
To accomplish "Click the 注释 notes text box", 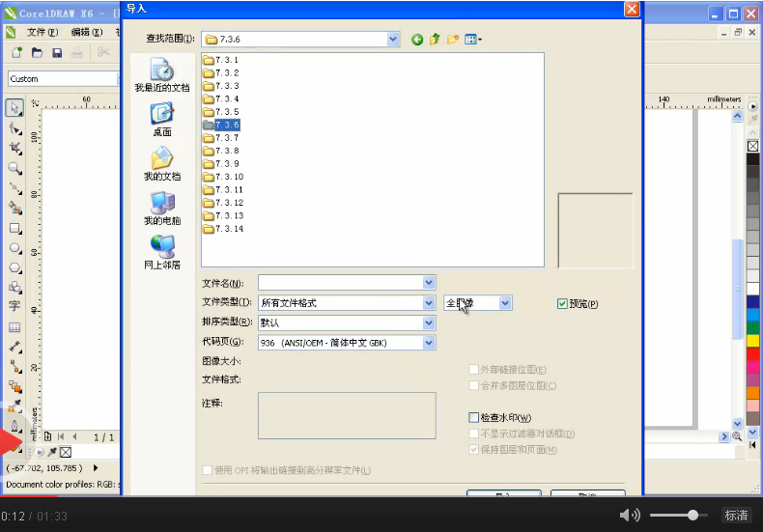I will 347,416.
